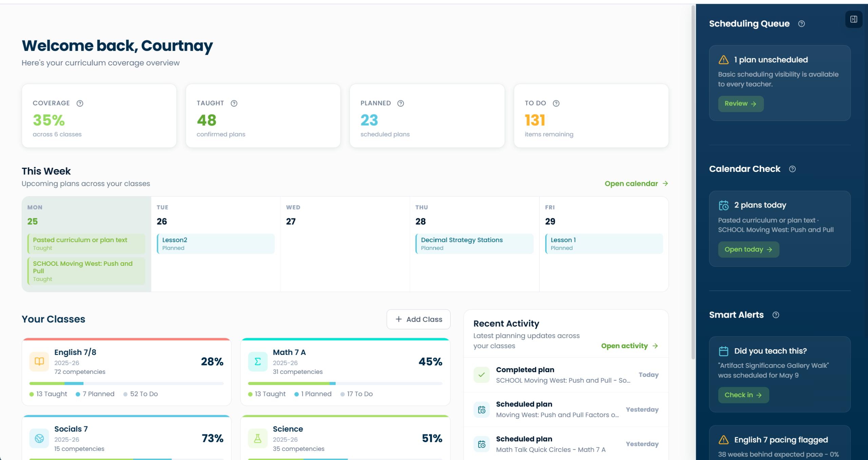This screenshot has width=868, height=460.
Task: Click 1 plan unscheduled heading
Action: coord(771,60)
